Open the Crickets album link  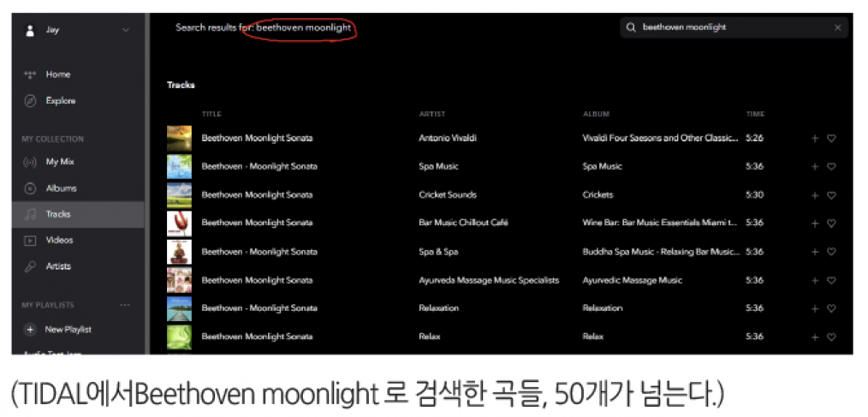point(597,195)
